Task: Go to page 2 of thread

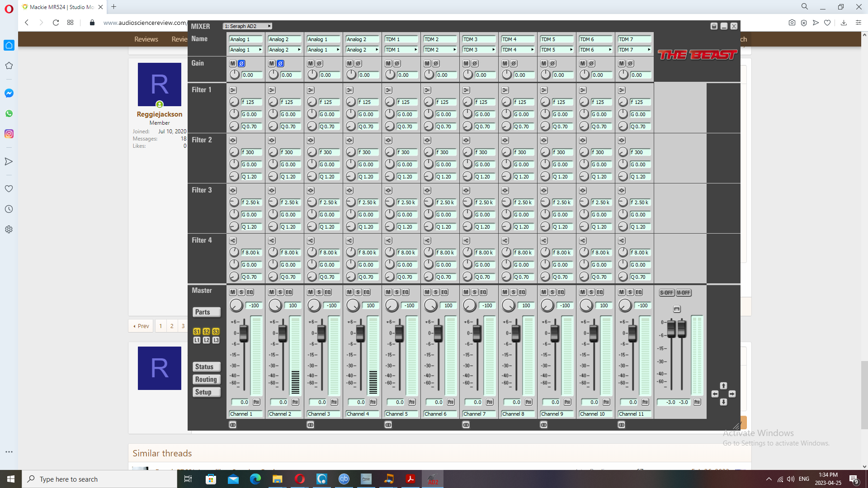Action: 172,326
